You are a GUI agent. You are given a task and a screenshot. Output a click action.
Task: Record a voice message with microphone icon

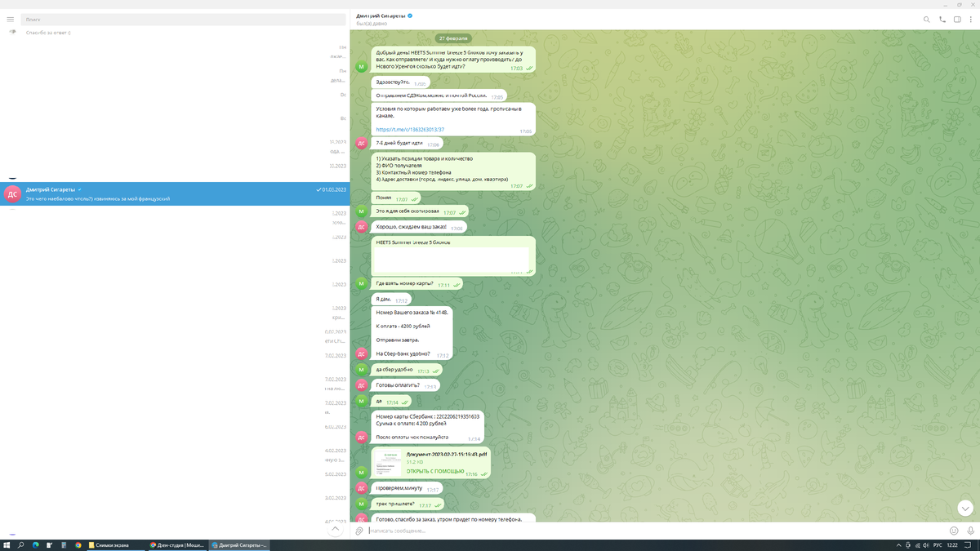(x=969, y=531)
